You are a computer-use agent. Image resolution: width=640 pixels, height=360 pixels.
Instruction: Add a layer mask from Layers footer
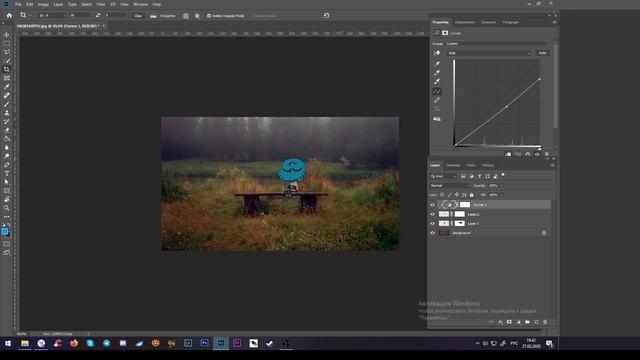point(509,322)
